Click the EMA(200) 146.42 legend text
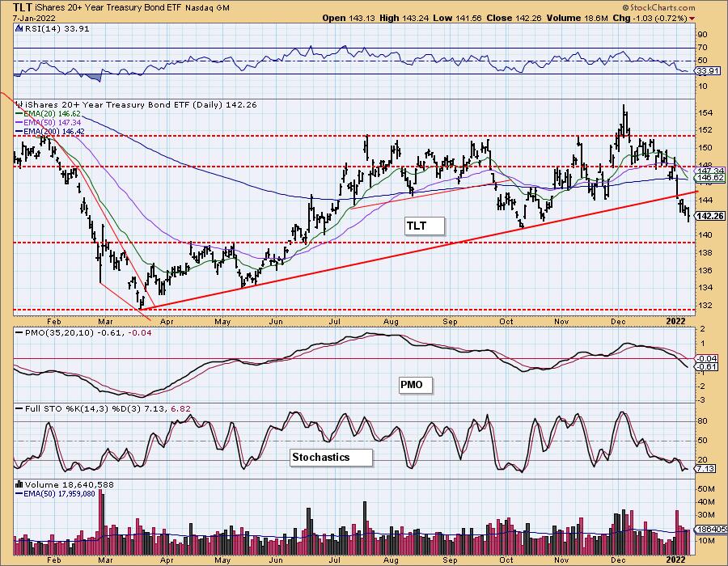This screenshot has height=566, width=728. click(54, 132)
